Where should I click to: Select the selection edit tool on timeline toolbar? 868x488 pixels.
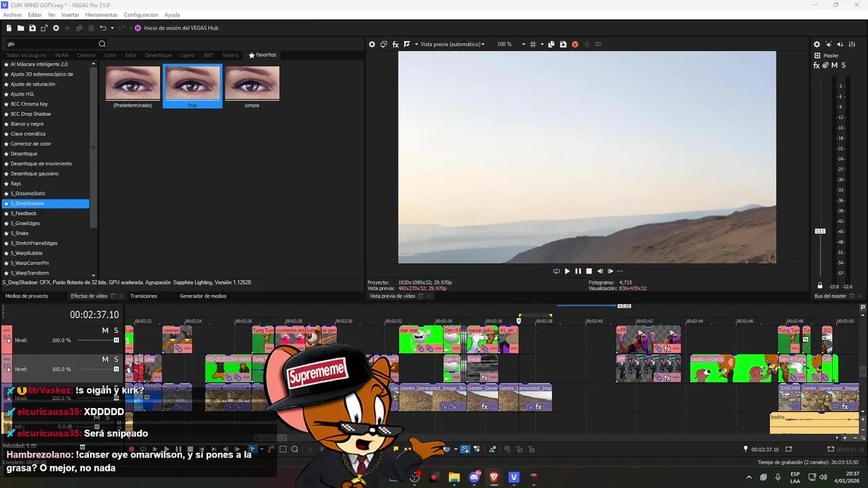(283, 449)
